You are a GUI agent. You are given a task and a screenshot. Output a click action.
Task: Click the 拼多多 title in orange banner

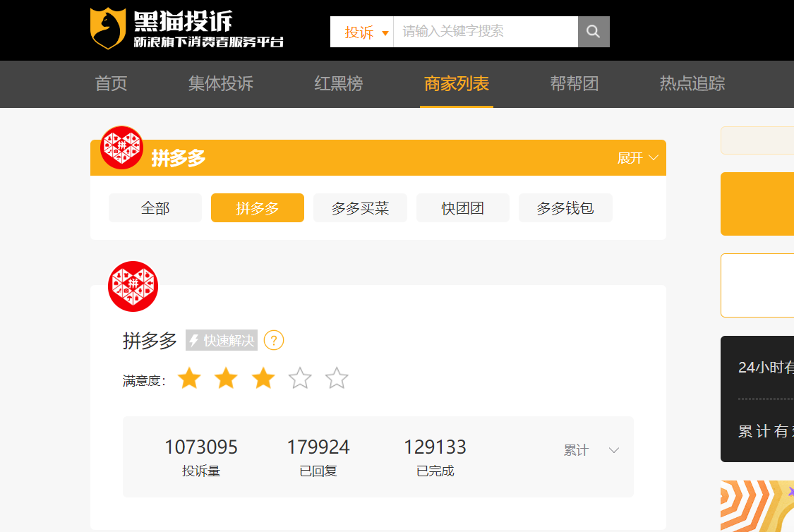coord(179,159)
